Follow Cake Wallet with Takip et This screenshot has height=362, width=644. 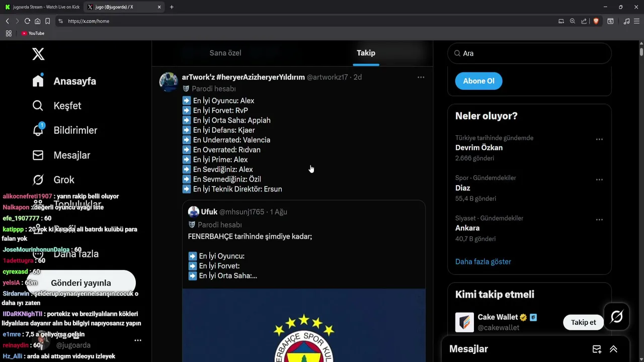[x=583, y=322]
